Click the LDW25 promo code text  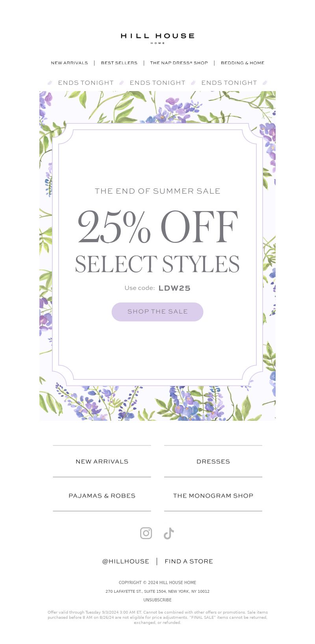tap(174, 288)
